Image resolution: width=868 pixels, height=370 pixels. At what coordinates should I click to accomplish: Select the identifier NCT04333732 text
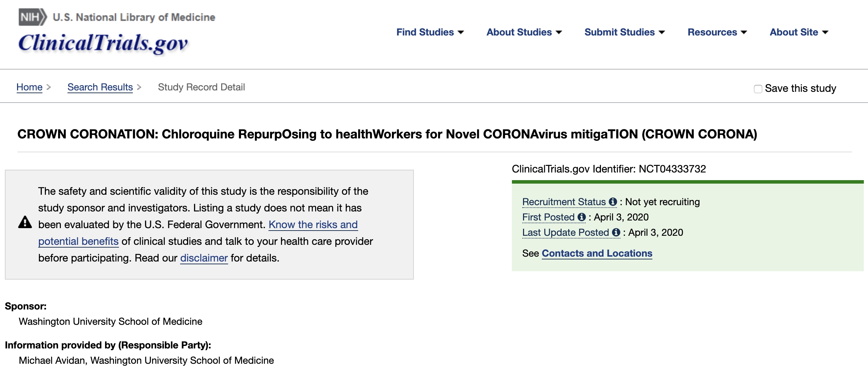[672, 169]
